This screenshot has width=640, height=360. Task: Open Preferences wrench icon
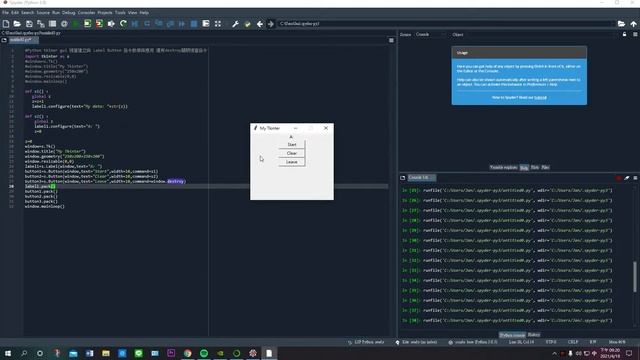[236, 24]
